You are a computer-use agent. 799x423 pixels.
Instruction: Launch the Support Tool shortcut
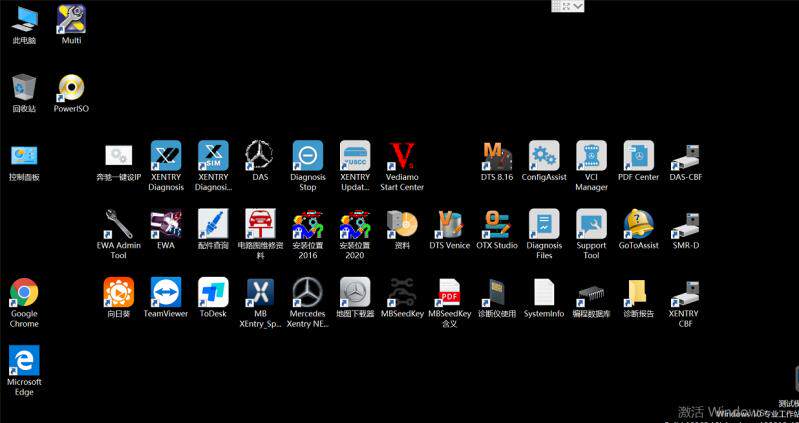point(592,224)
